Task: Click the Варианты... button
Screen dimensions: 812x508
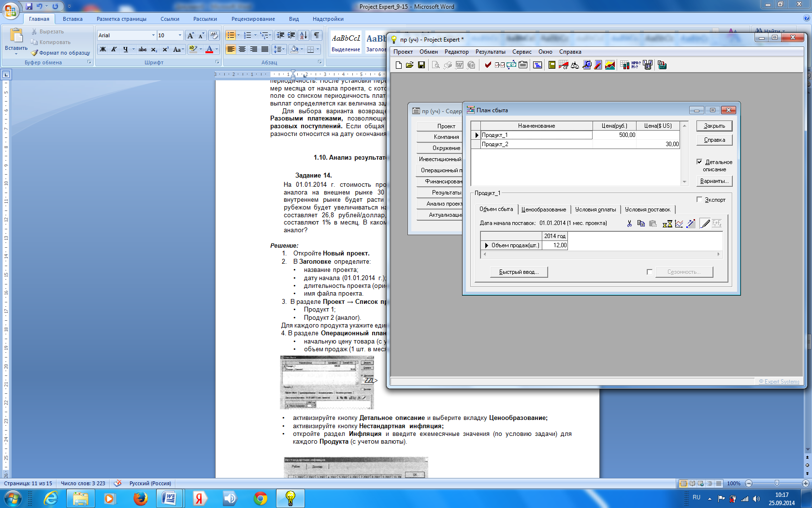Action: tap(714, 181)
